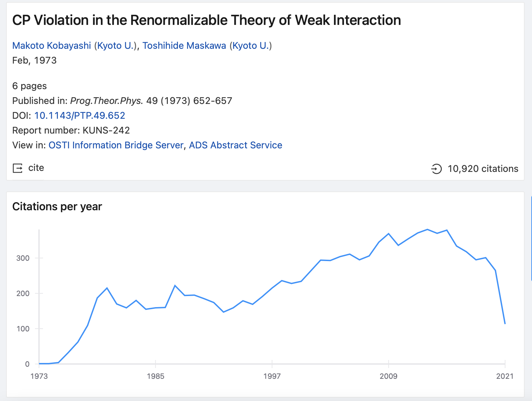Open Toshihide Maskawa author profile
The width and height of the screenshot is (532, 401).
(184, 45)
